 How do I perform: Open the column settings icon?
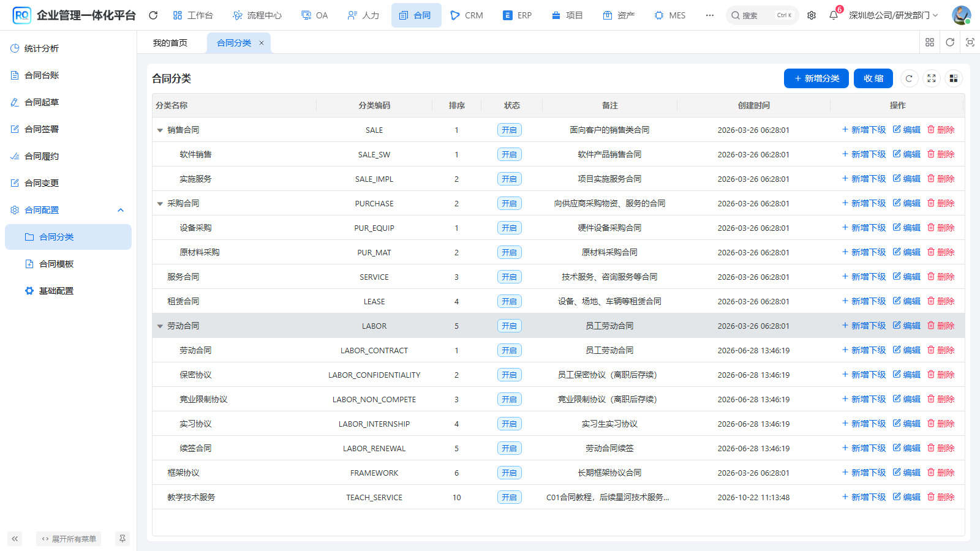(x=954, y=78)
